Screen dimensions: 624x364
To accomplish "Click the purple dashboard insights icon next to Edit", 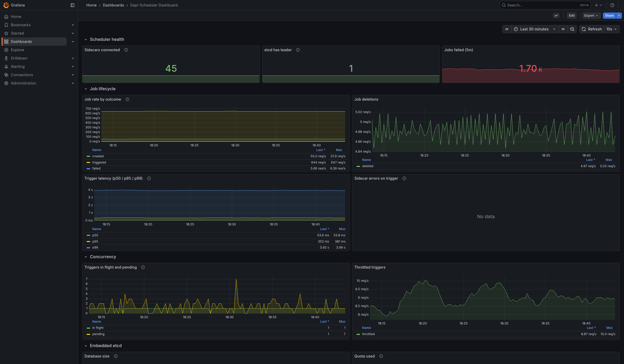I will 556,16.
